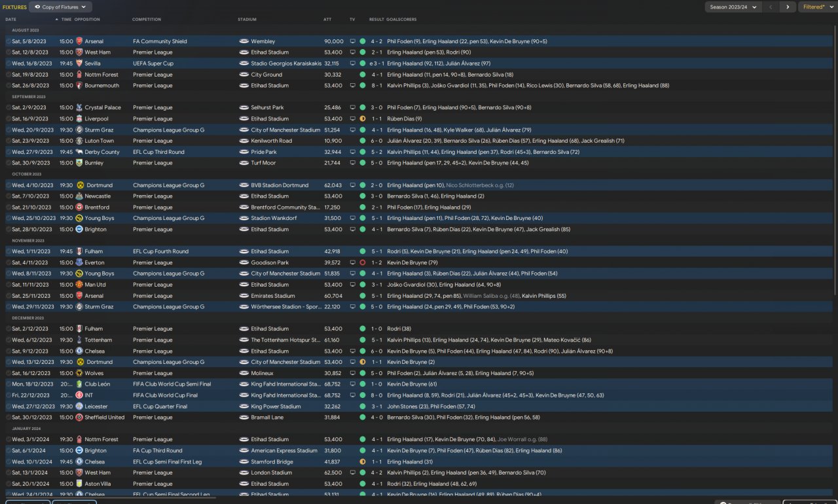Click the Leicester club badge
The height and width of the screenshot is (504, 838).
coord(79,407)
